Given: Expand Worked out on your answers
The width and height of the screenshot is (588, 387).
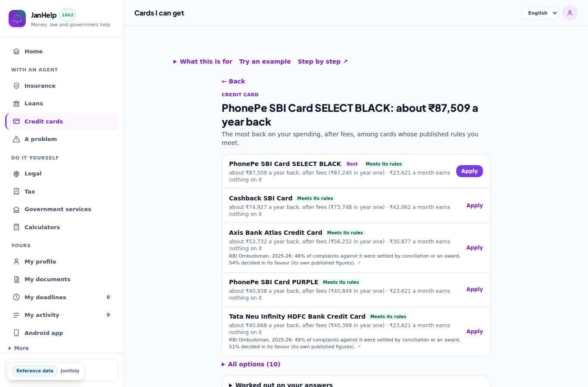Looking at the screenshot, I should click(x=281, y=385).
